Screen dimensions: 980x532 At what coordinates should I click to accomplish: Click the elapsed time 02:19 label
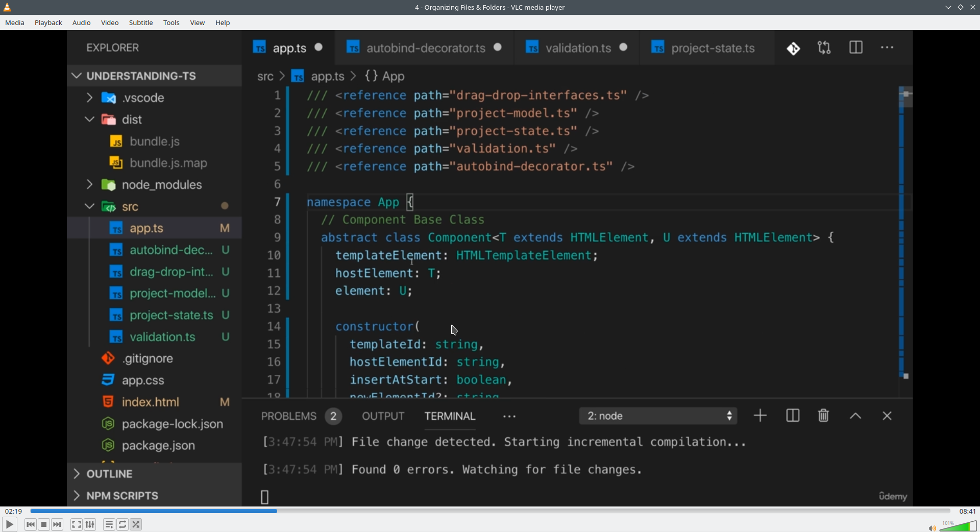point(14,511)
